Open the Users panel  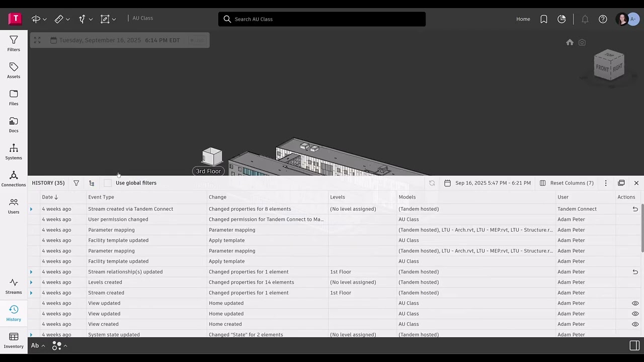pos(14,206)
